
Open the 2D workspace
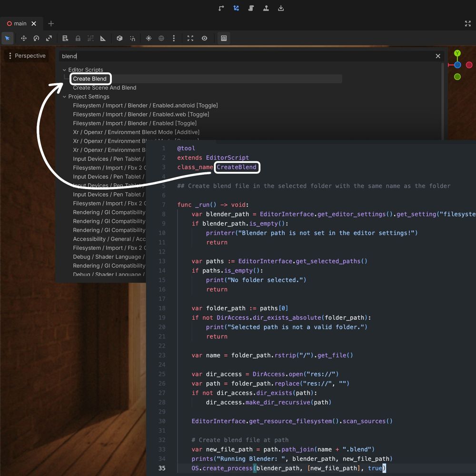pos(221,8)
